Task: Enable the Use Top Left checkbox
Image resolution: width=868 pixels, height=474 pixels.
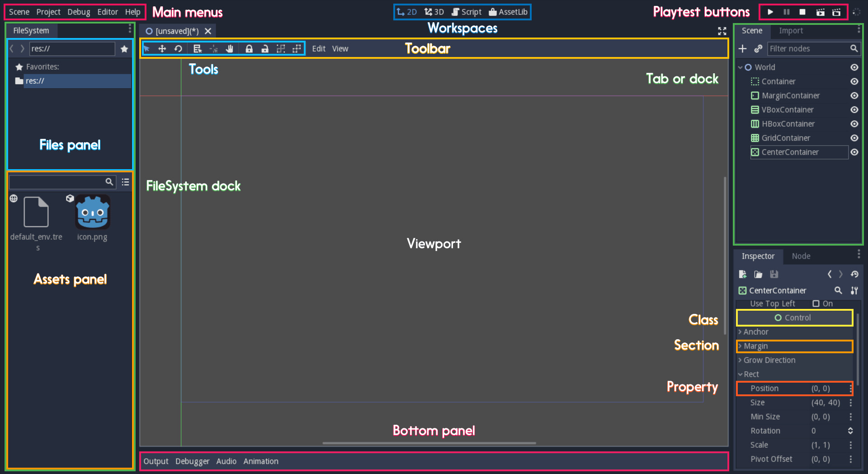Action: click(816, 303)
